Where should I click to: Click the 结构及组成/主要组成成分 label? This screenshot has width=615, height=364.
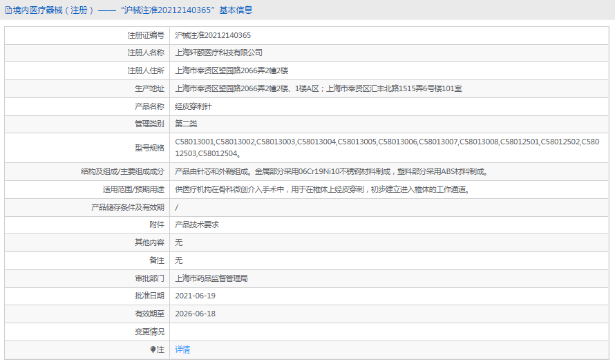tap(123, 171)
